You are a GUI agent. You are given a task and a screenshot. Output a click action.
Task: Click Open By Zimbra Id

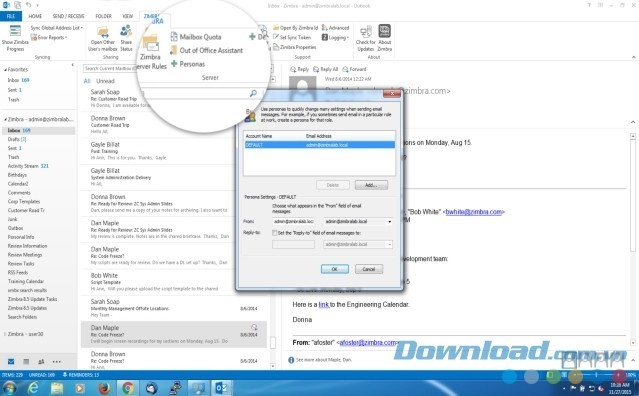pos(295,28)
